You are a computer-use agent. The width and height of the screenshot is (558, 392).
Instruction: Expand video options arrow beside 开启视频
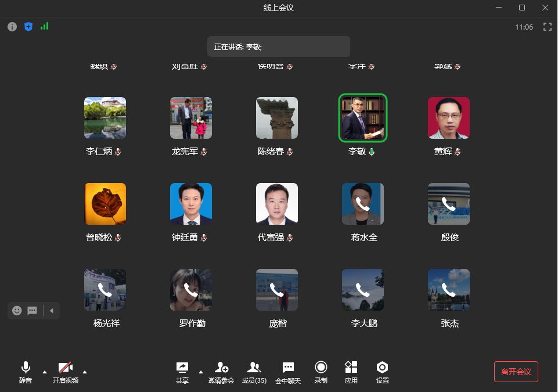(85, 372)
